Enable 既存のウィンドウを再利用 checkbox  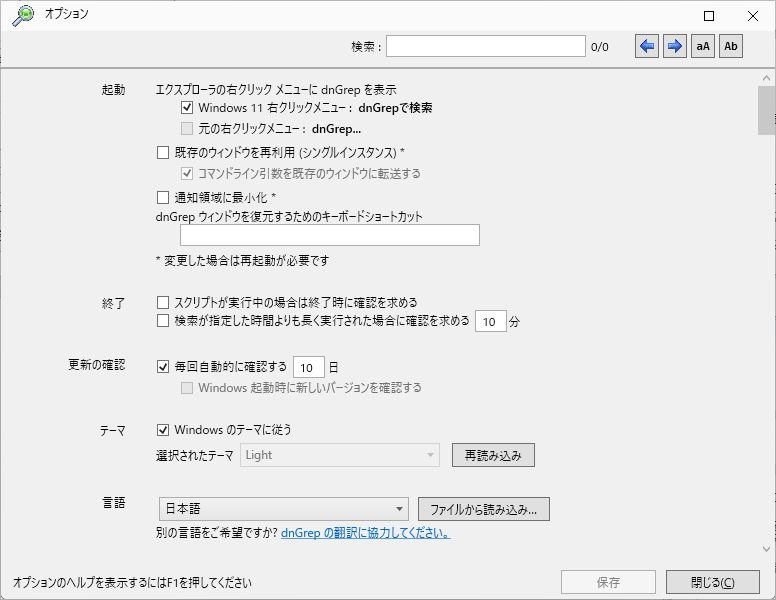coord(163,152)
